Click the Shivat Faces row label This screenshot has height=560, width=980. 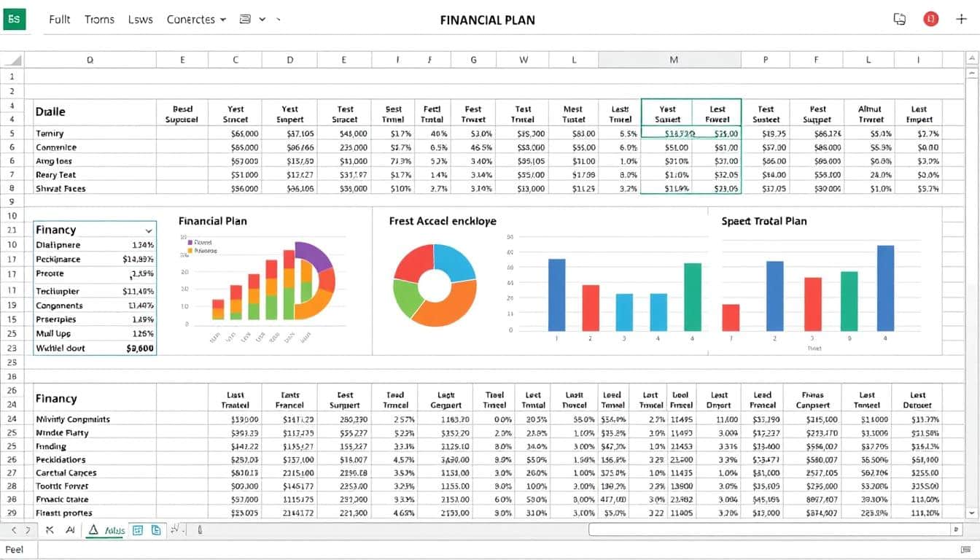(61, 188)
